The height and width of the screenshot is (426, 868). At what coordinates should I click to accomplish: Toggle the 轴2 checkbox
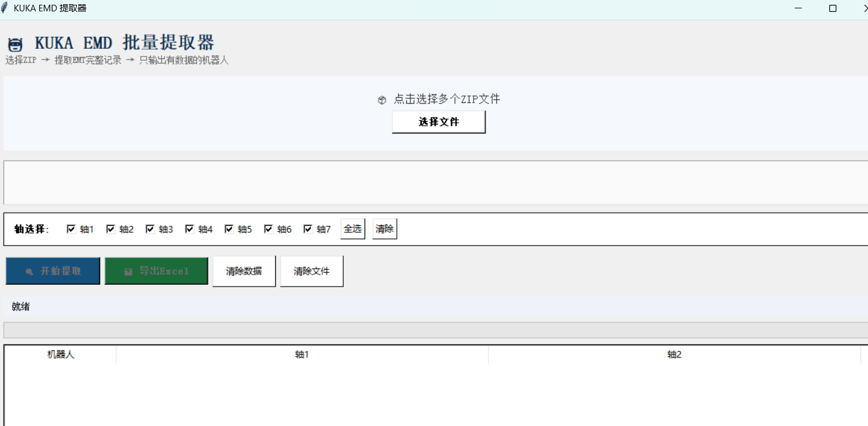click(x=111, y=229)
